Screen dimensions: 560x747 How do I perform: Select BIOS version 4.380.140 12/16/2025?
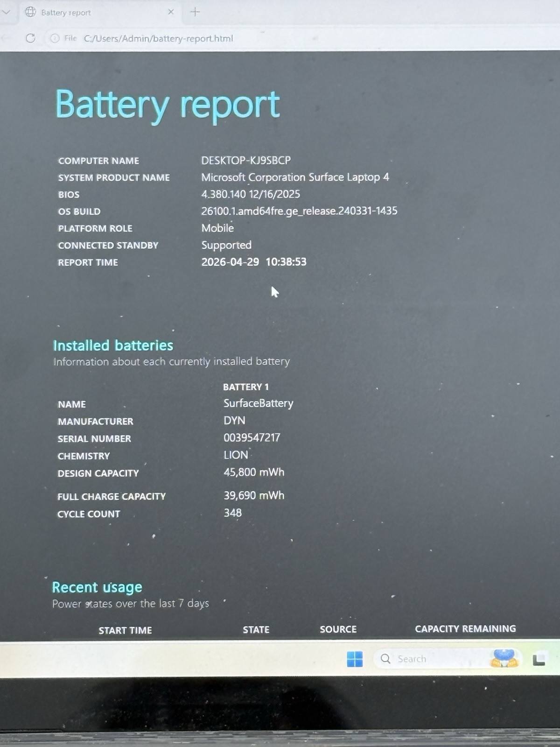pyautogui.click(x=251, y=194)
